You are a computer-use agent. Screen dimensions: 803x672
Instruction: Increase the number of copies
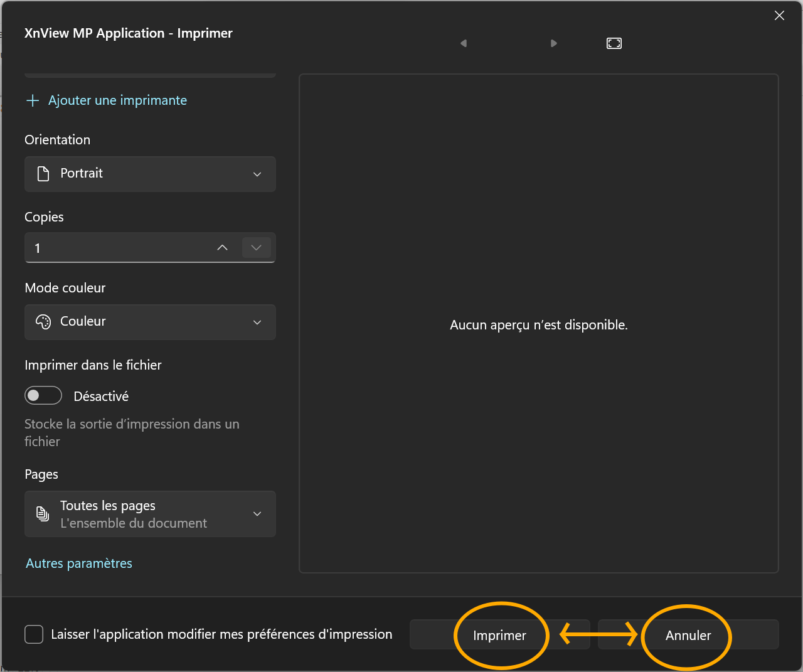tap(222, 248)
